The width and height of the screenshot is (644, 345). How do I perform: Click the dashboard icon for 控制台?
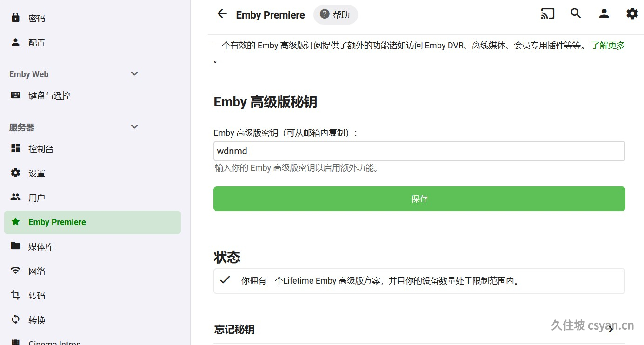(x=16, y=148)
